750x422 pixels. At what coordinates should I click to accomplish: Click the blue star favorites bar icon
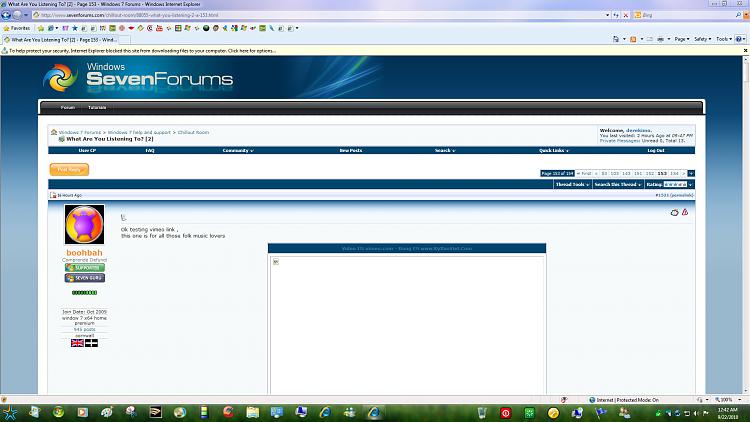coord(75,28)
